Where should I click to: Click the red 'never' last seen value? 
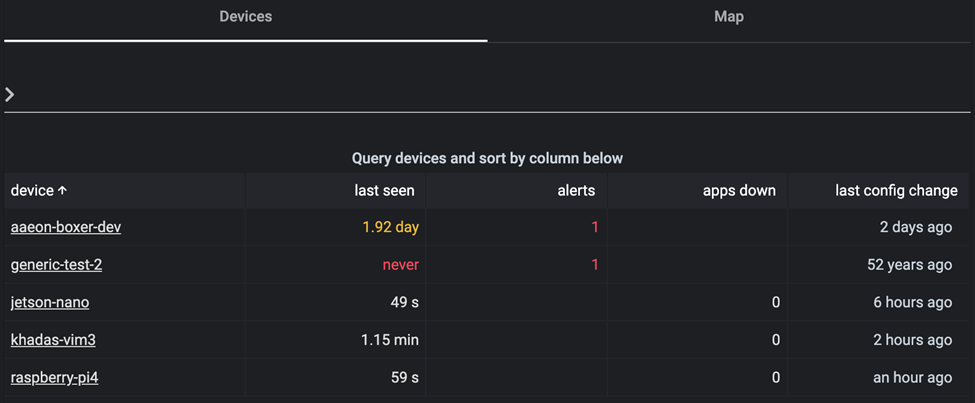[400, 265]
